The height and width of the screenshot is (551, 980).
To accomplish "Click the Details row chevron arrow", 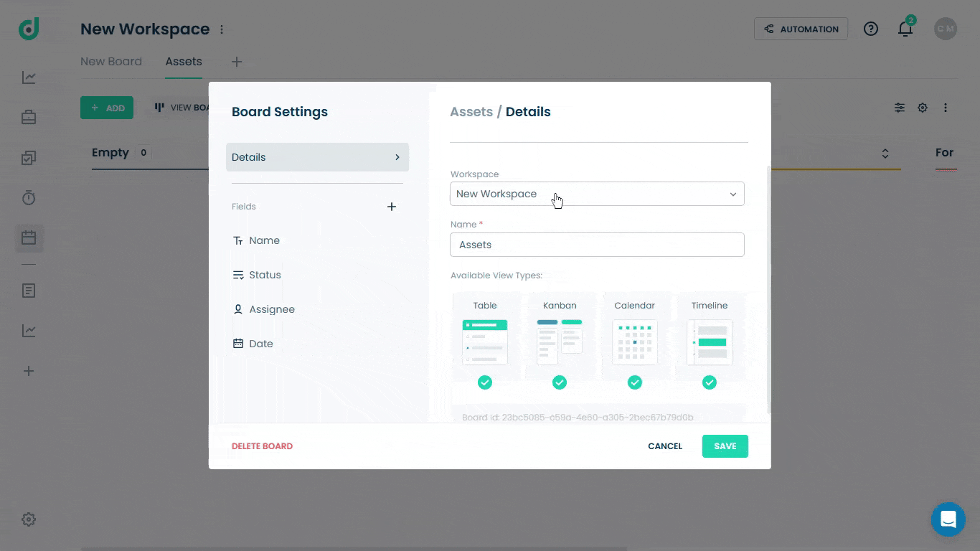I will (397, 157).
